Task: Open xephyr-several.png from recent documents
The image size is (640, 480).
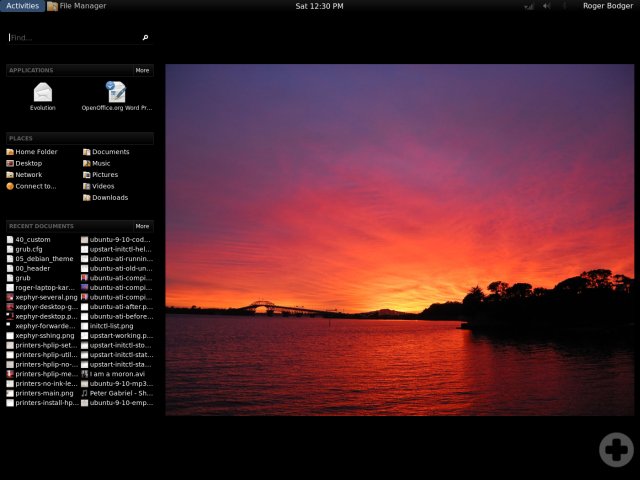Action: [x=42, y=297]
